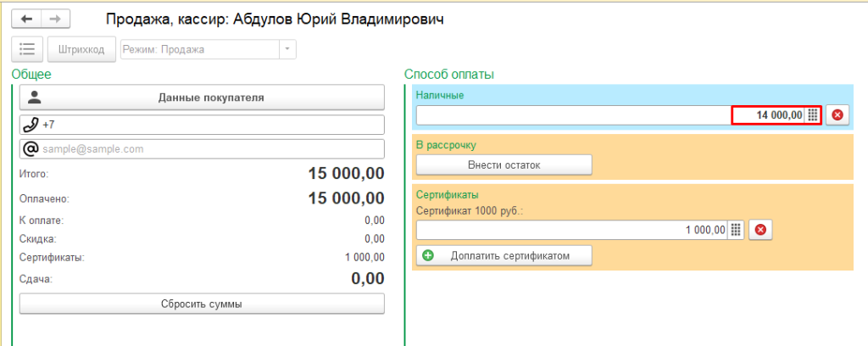Click the Штрихкод button
The width and height of the screenshot is (868, 346).
82,49
